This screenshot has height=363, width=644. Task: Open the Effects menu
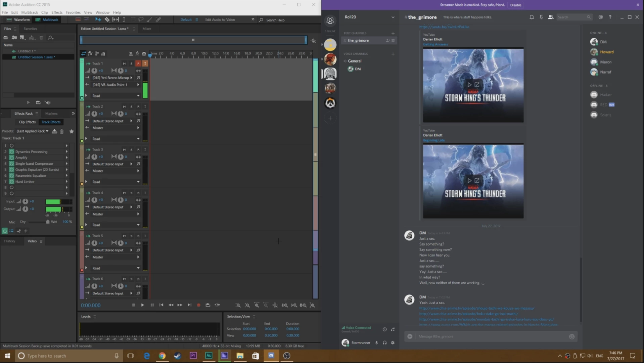point(57,12)
